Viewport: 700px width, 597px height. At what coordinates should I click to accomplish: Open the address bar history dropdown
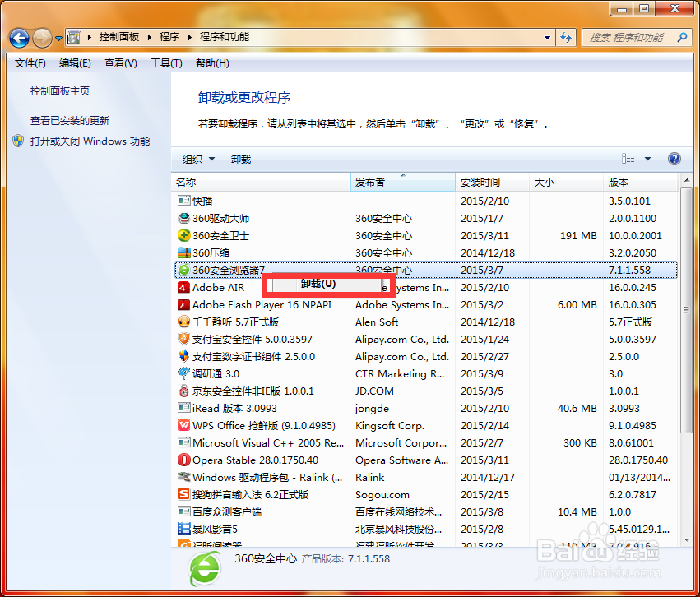click(547, 38)
